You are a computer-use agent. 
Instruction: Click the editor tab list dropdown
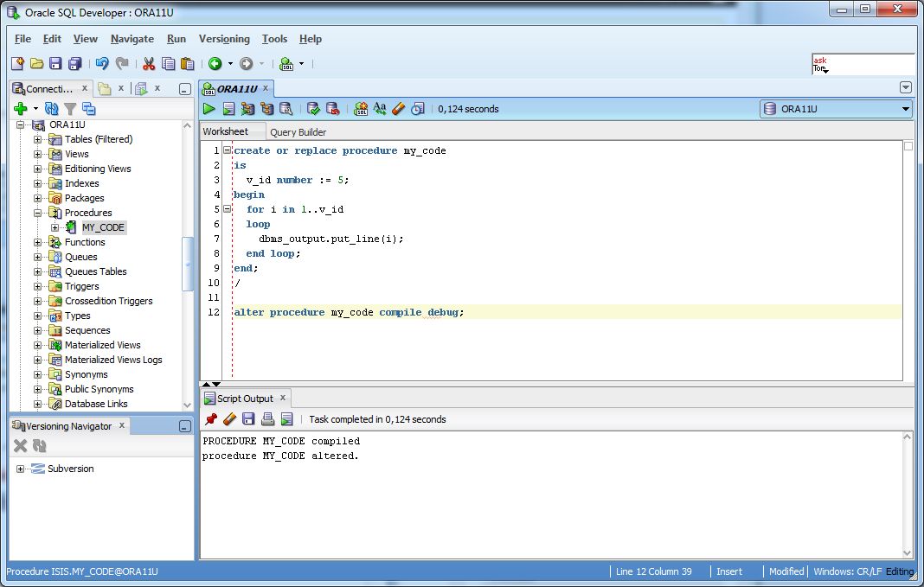click(x=907, y=87)
